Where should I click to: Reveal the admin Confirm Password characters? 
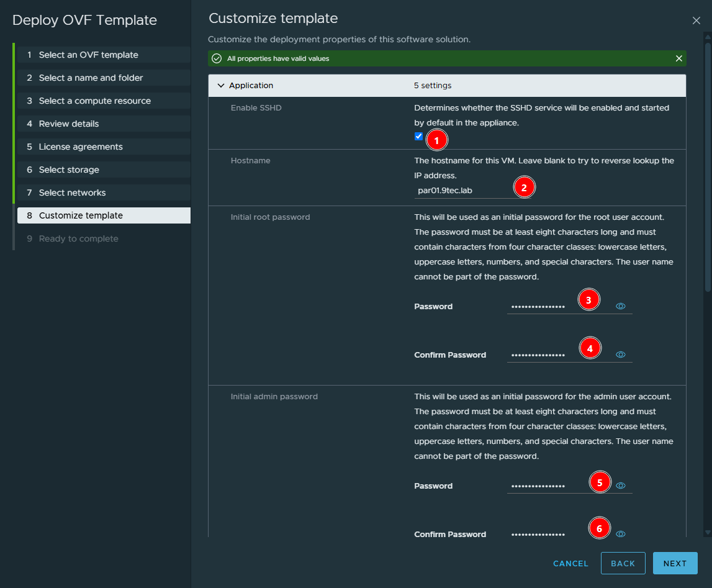pos(620,535)
